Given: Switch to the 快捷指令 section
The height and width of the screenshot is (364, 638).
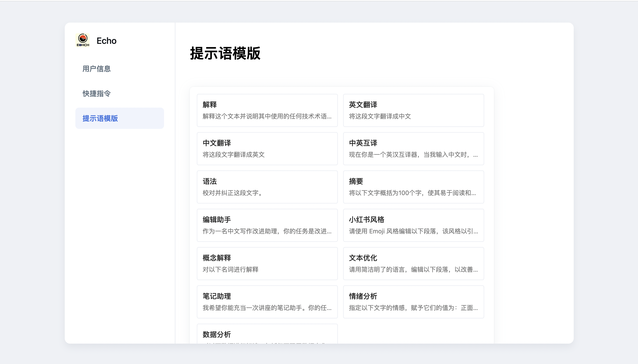Looking at the screenshot, I should [96, 93].
